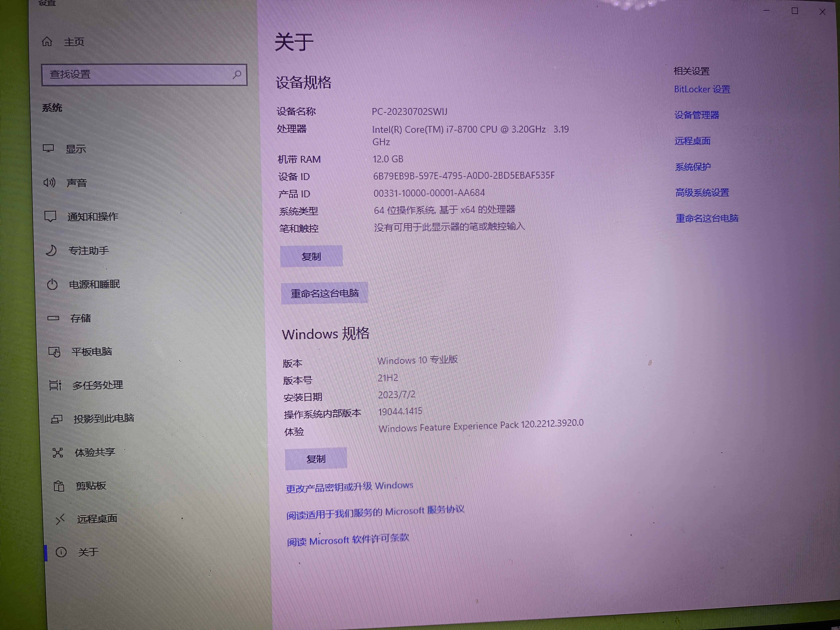Click the 重命名这台电脑 button
This screenshot has height=630, width=840.
coord(325,293)
